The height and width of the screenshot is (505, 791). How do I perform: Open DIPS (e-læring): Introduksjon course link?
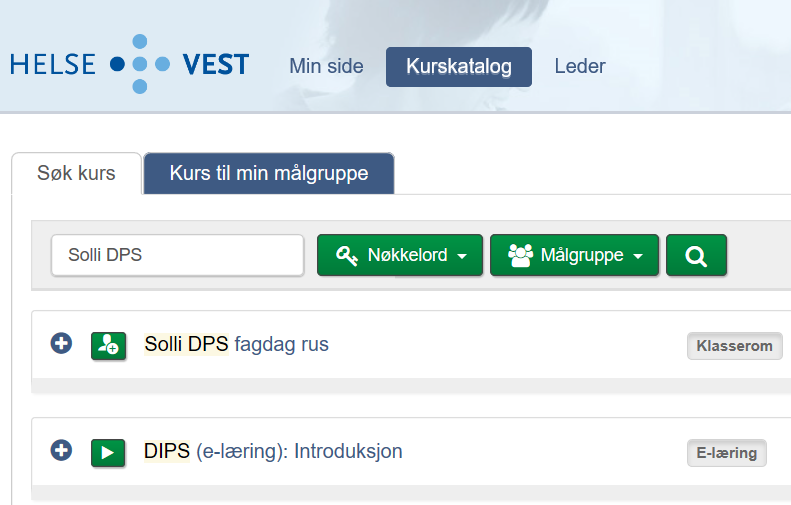pyautogui.click(x=273, y=451)
